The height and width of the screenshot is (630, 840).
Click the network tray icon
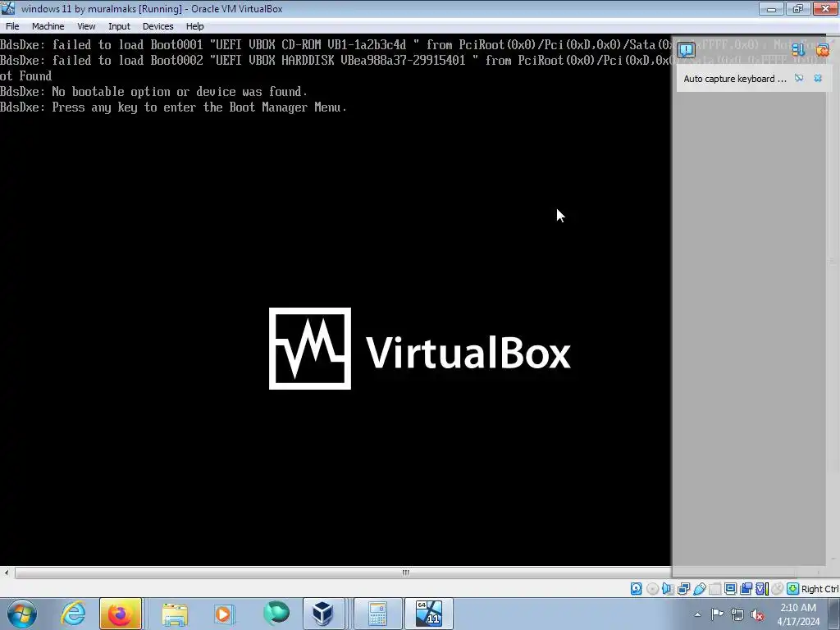(x=737, y=614)
